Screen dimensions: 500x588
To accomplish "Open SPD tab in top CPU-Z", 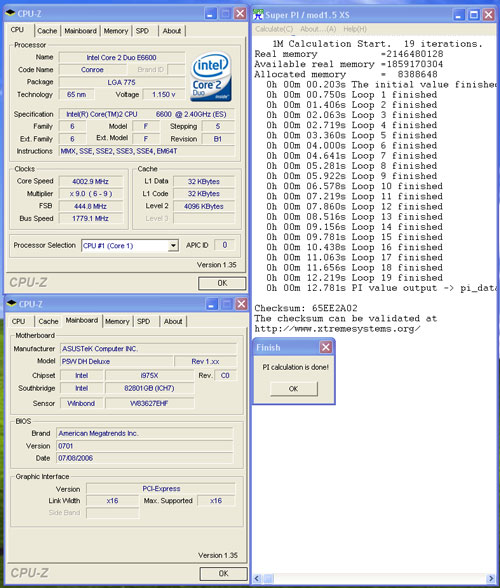I will pos(142,31).
